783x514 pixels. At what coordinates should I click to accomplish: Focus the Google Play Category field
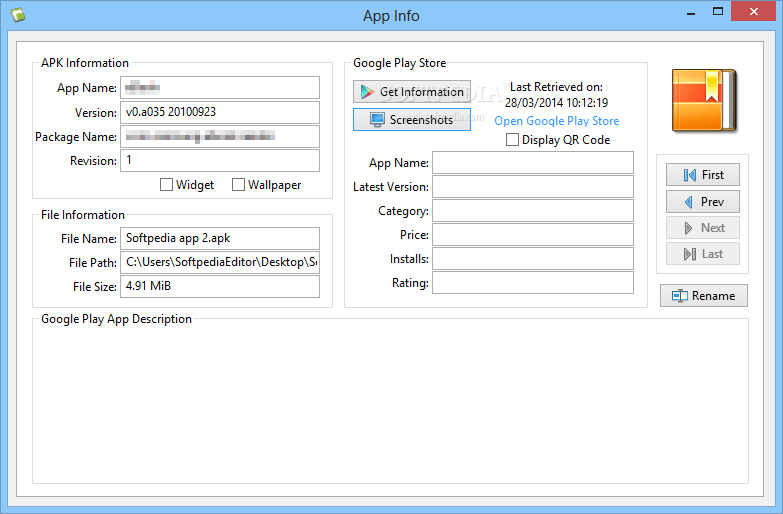click(533, 211)
